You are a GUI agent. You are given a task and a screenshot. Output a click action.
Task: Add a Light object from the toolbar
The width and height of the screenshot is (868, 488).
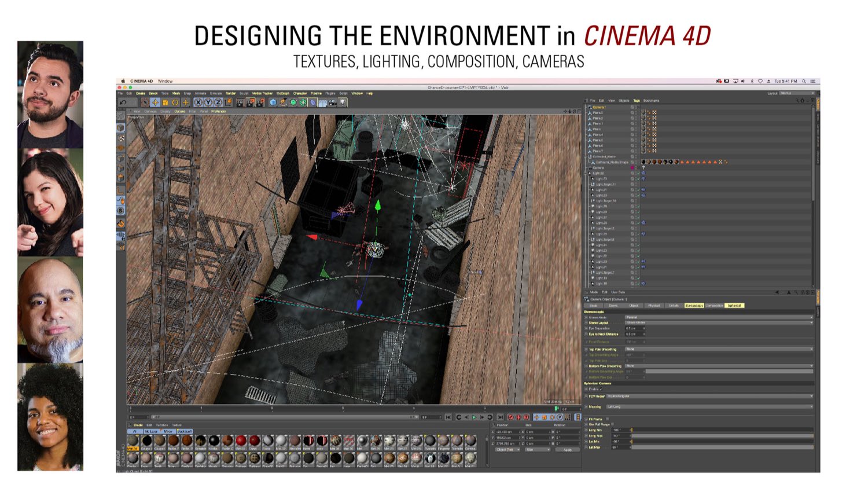tap(343, 102)
